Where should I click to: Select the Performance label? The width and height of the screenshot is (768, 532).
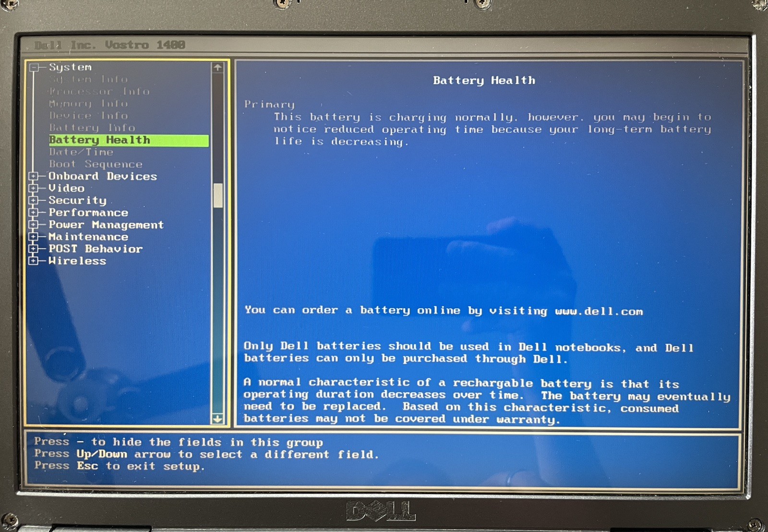click(x=88, y=212)
